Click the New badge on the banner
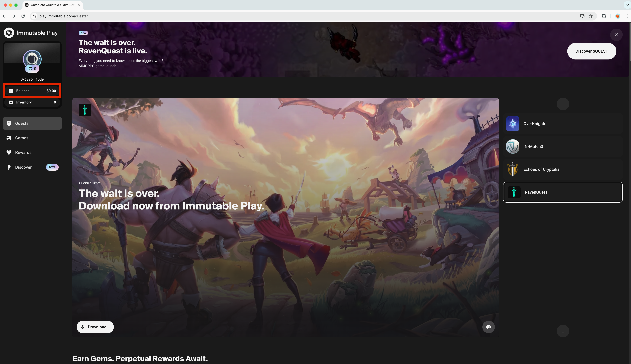This screenshot has width=631, height=364. 83,33
